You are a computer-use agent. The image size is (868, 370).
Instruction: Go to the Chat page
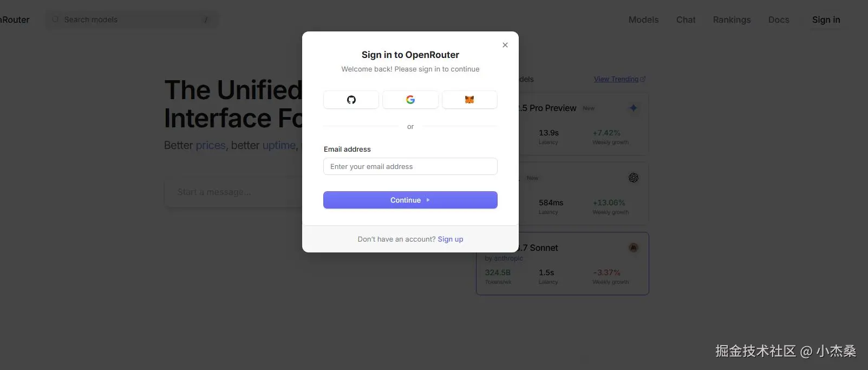(686, 20)
